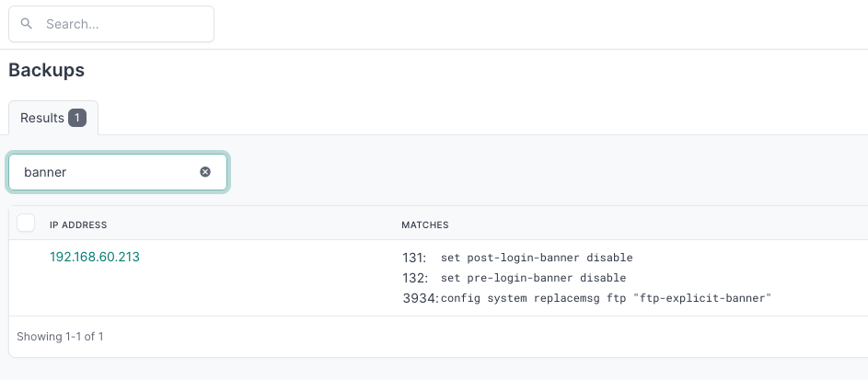This screenshot has height=380, width=868.
Task: Select match line number 131
Action: 414,258
